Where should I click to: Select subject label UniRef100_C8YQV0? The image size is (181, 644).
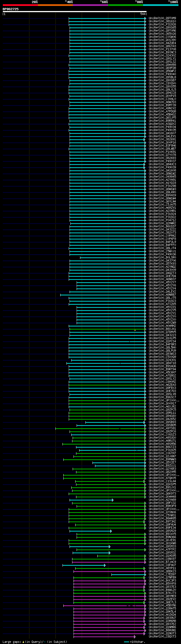click(x=162, y=83)
